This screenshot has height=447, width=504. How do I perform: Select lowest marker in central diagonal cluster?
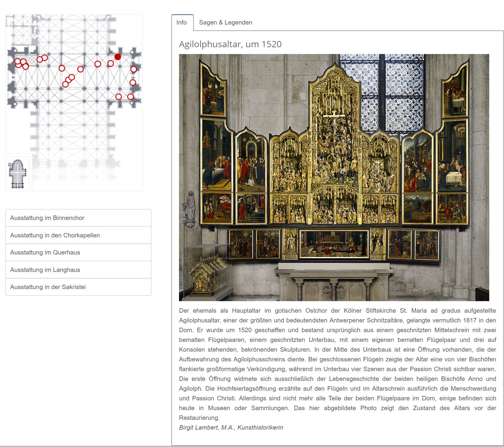65,84
